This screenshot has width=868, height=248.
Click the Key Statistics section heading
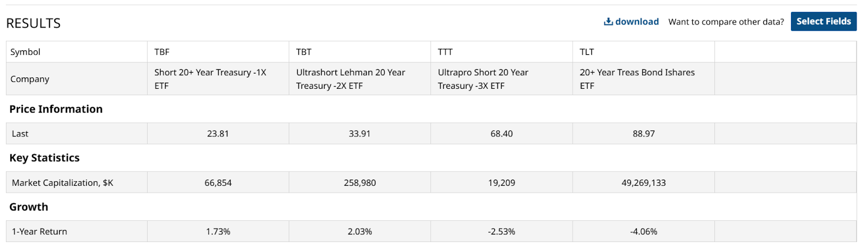pos(44,158)
